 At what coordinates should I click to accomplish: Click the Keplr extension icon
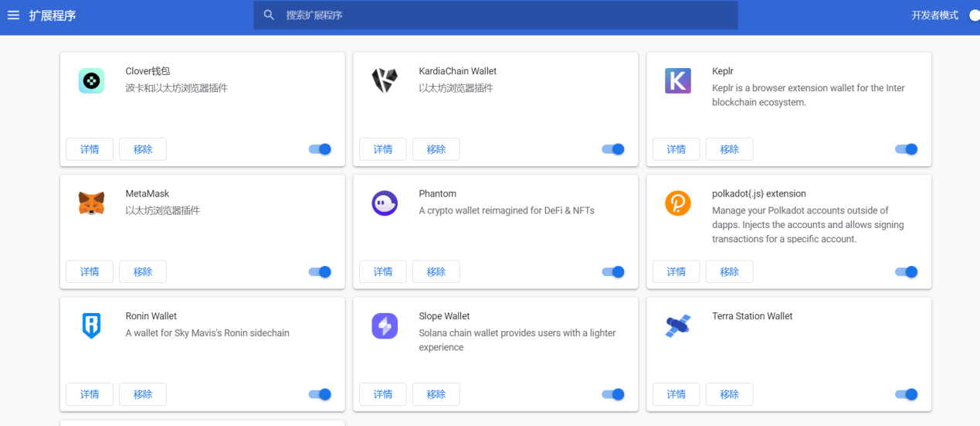pos(678,80)
